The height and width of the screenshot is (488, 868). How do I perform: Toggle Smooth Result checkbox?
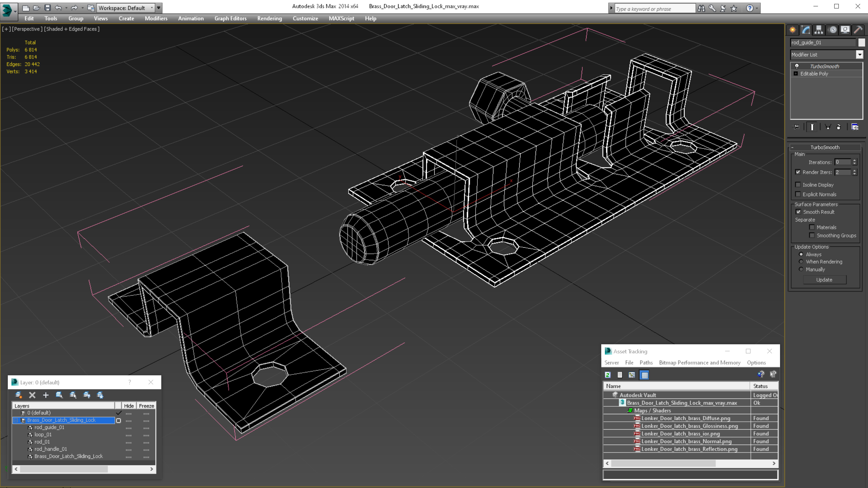798,212
